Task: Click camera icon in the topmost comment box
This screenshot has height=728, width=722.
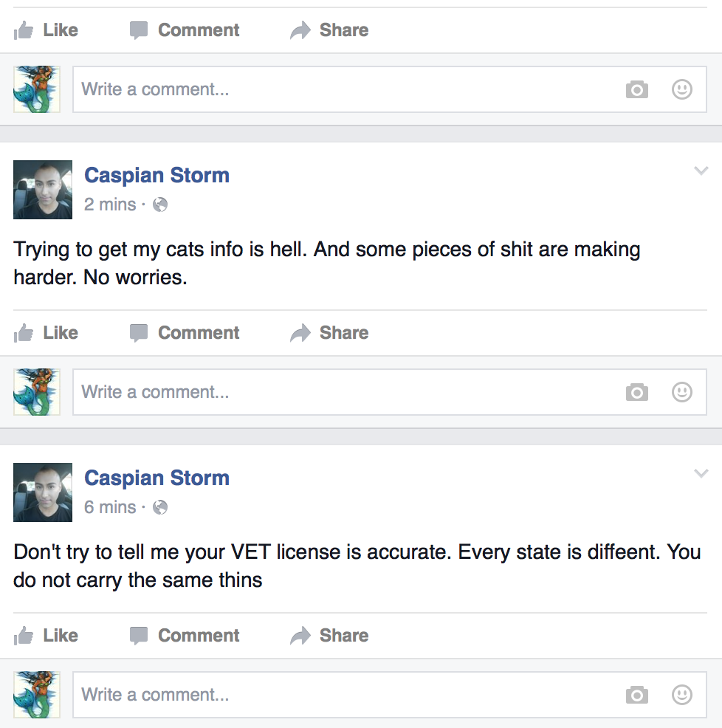Action: click(x=636, y=89)
